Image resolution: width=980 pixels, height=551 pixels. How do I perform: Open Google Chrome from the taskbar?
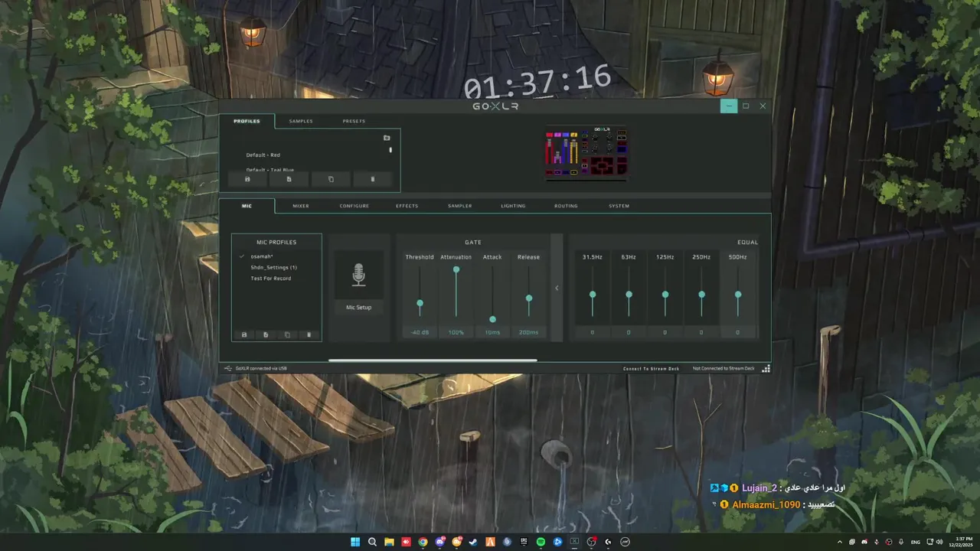click(423, 542)
